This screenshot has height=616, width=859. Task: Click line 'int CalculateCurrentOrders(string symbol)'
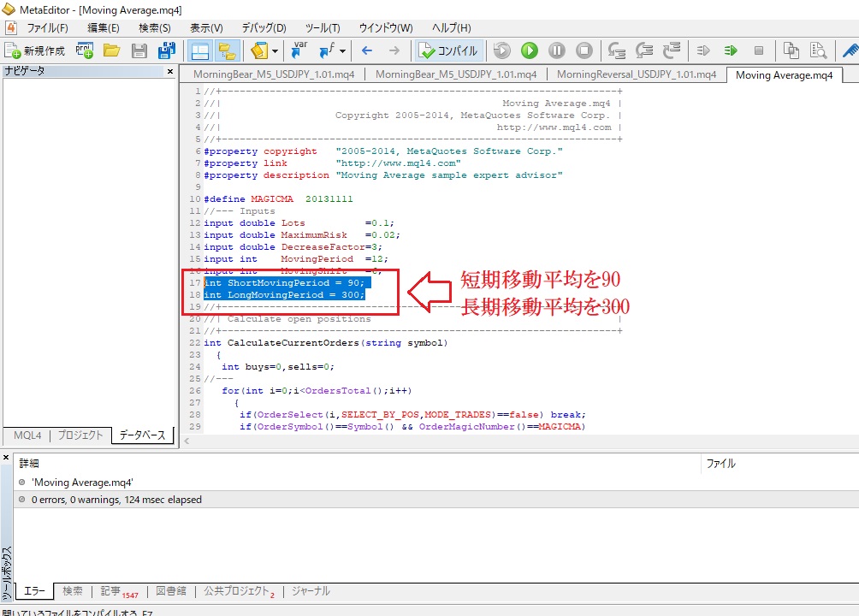325,343
